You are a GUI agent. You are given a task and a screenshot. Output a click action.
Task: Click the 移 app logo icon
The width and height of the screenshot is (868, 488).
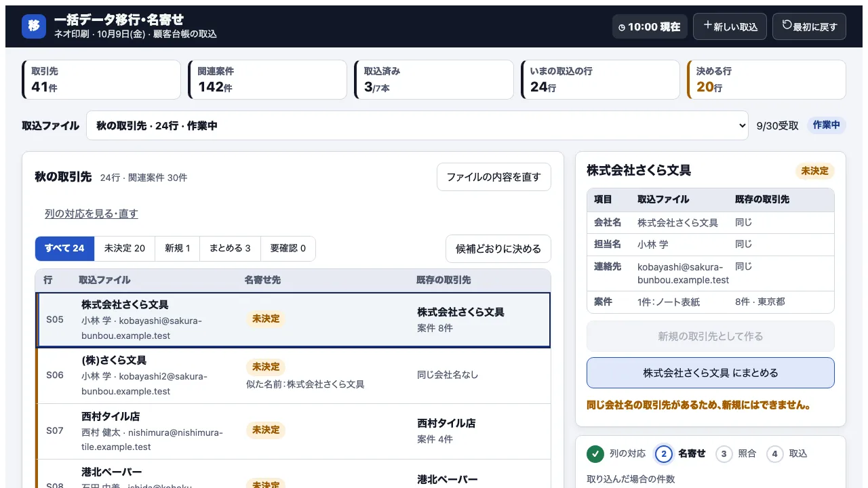click(34, 26)
